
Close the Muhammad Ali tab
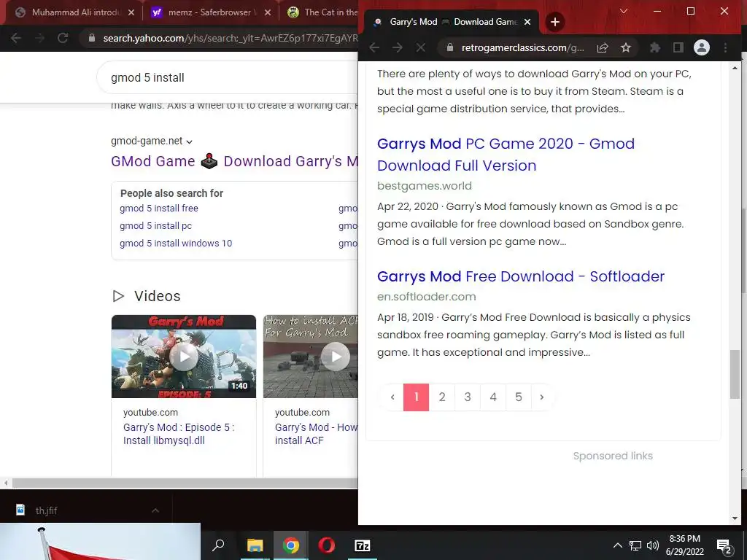click(x=131, y=12)
